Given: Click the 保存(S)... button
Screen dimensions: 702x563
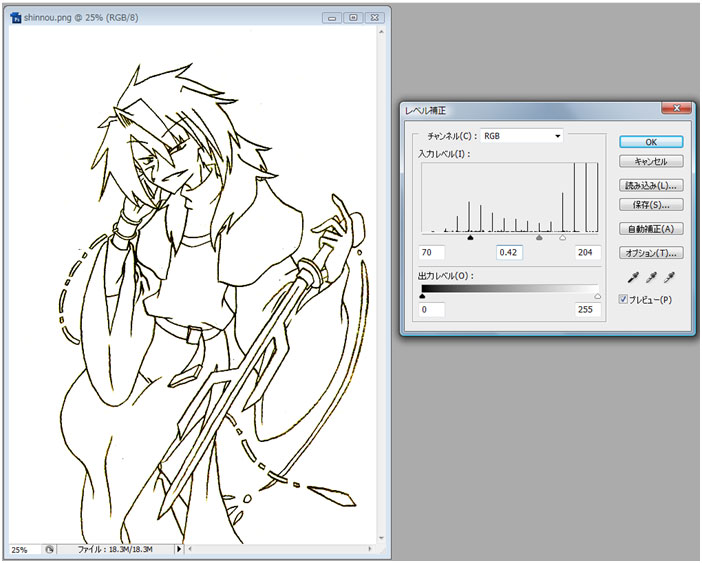Looking at the screenshot, I should [651, 205].
